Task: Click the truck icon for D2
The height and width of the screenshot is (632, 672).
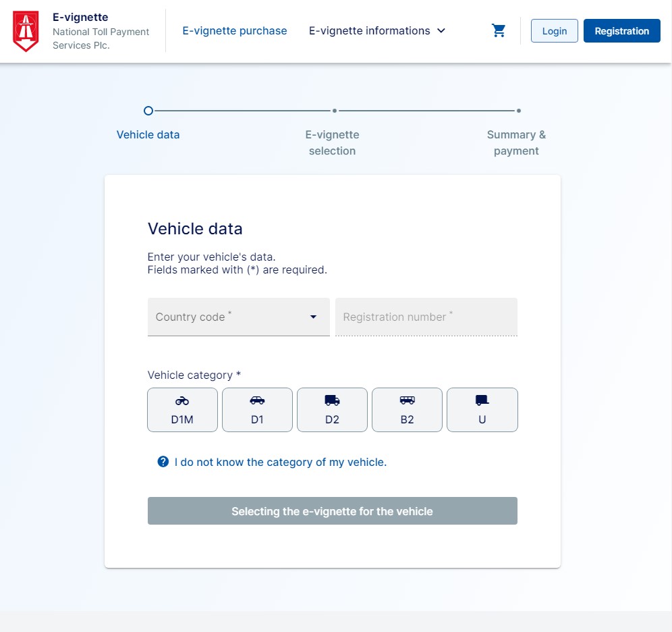Action: 332,400
